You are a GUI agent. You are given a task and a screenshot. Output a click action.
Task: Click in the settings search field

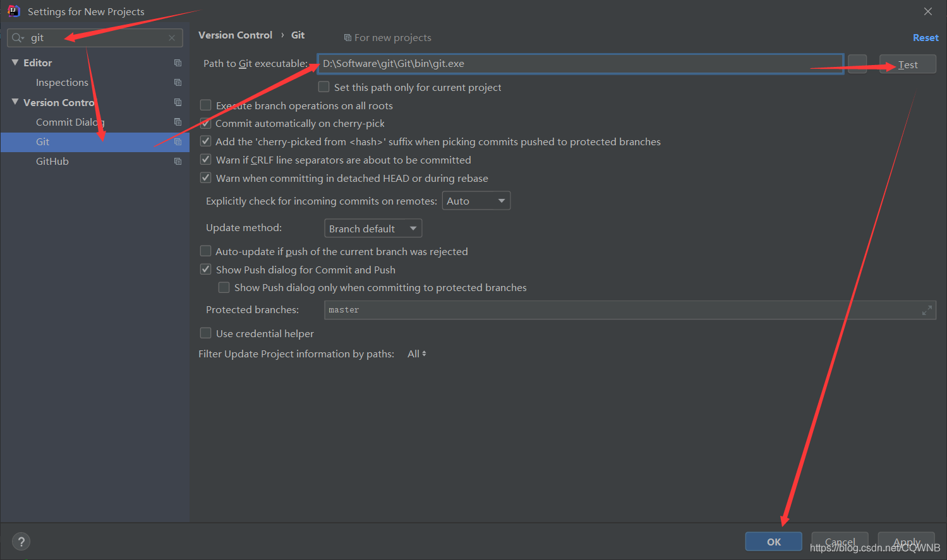(x=95, y=38)
